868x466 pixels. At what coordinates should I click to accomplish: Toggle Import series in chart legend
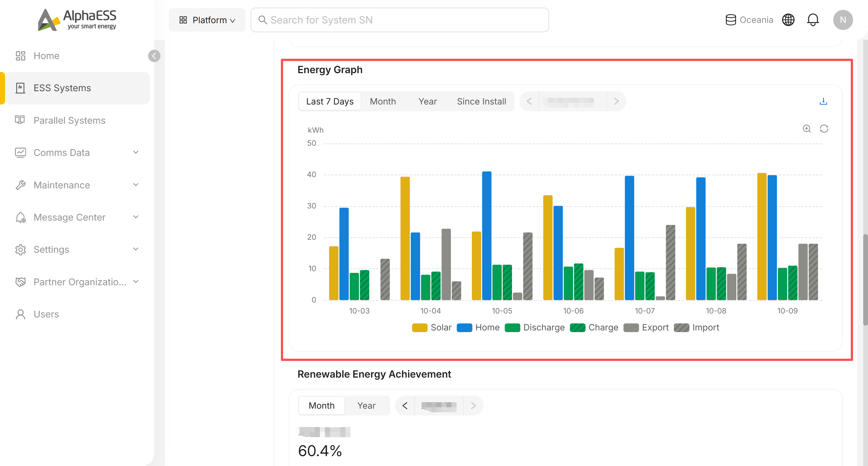(696, 327)
